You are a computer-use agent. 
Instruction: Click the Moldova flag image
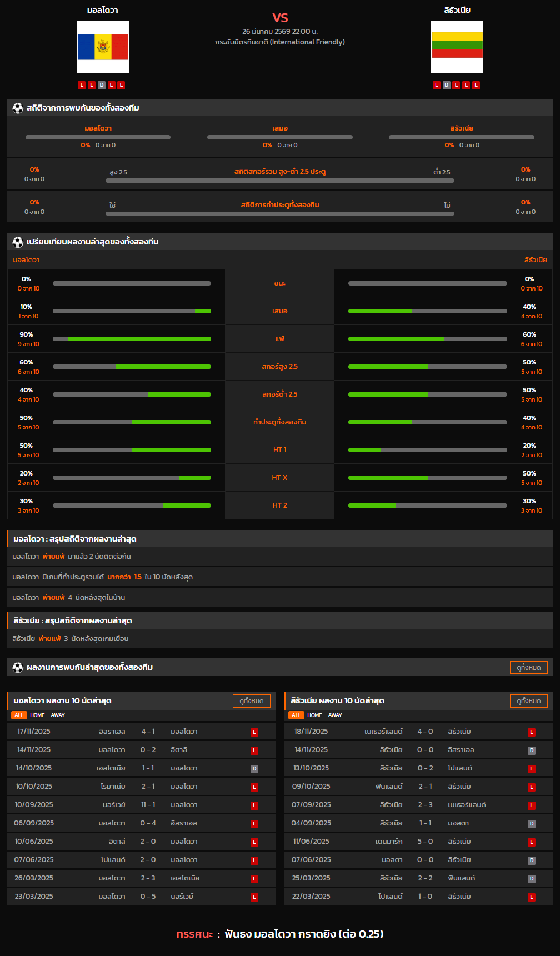(x=103, y=47)
